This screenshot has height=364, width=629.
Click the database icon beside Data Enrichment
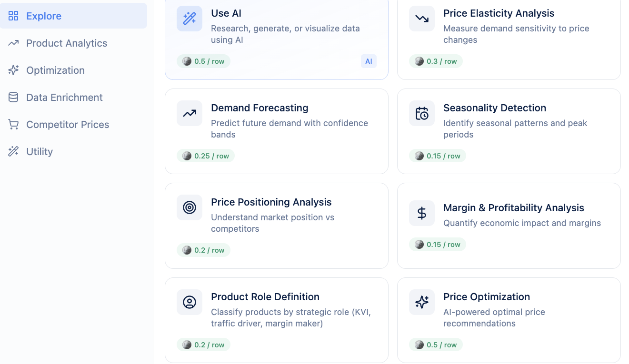(13, 97)
